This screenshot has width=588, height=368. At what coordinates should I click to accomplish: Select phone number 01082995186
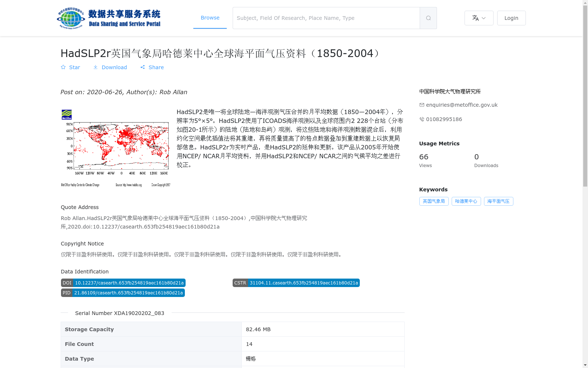pyautogui.click(x=444, y=119)
